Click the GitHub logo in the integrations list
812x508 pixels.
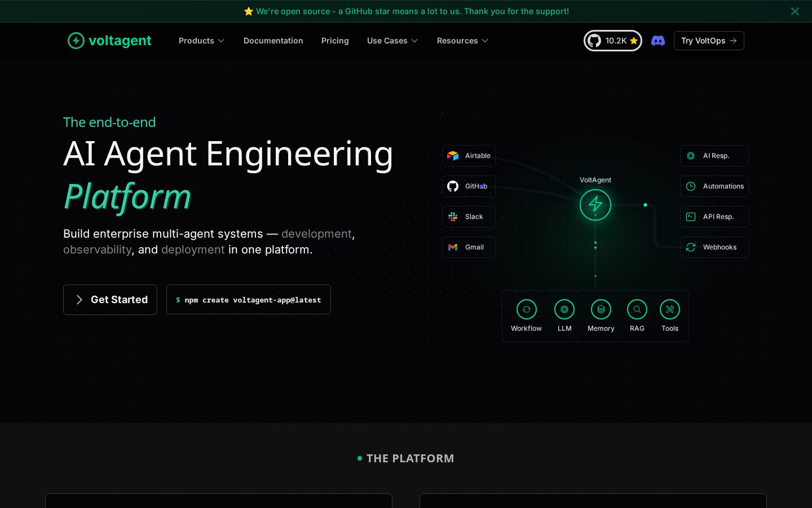(x=453, y=186)
